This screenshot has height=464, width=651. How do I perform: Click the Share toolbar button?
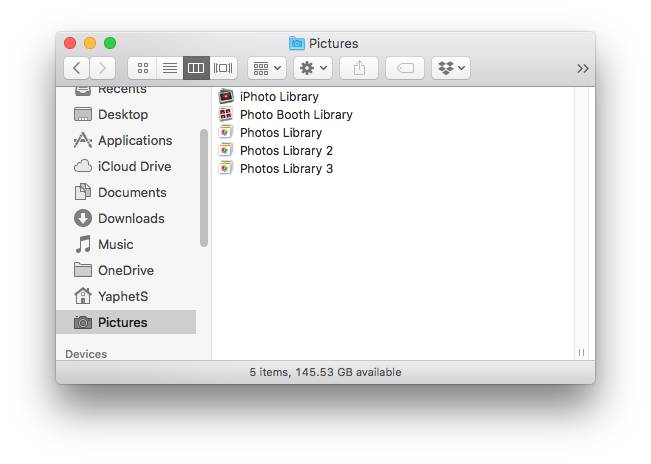(x=359, y=68)
